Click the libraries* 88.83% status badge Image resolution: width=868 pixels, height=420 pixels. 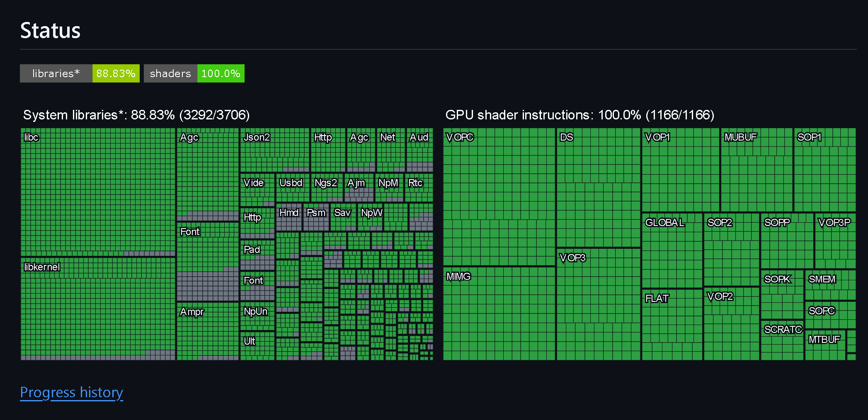tap(80, 73)
